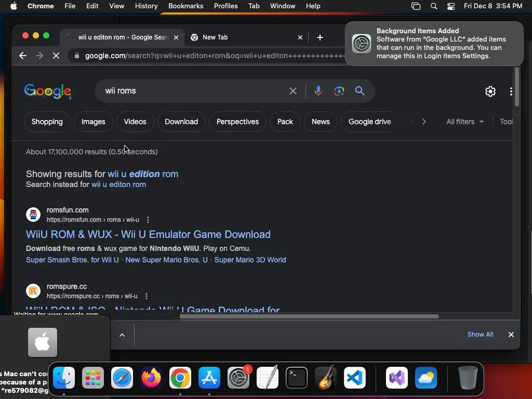Click the Background Items Added notification
Screen dimensions: 532x399
[x=434, y=44]
